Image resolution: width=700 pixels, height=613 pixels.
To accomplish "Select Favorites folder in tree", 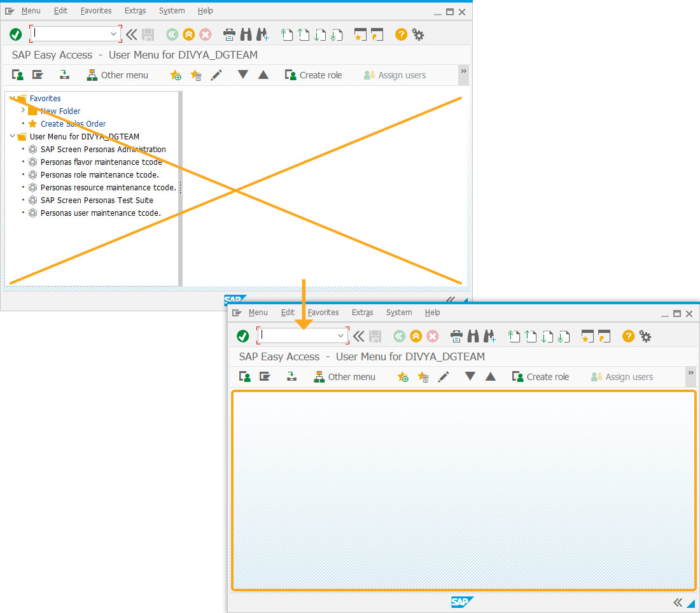I will pos(45,98).
